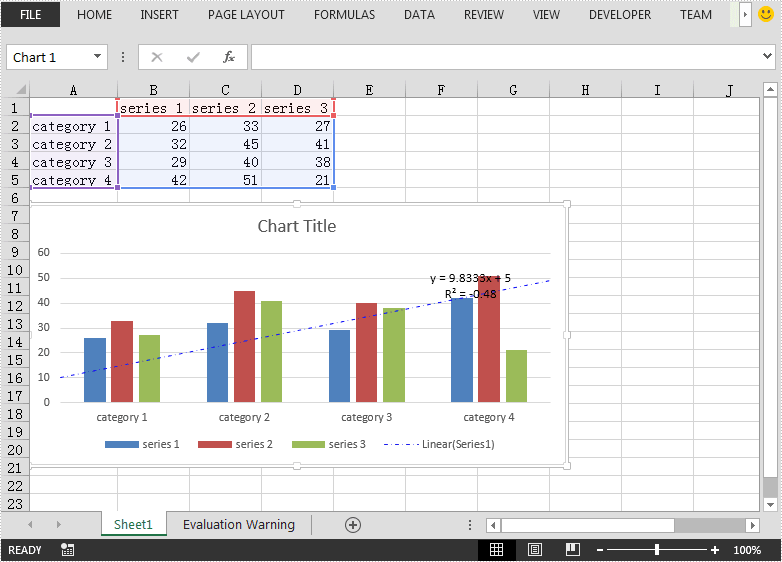782x562 pixels.
Task: Open the DATA ribbon tab
Action: (419, 15)
